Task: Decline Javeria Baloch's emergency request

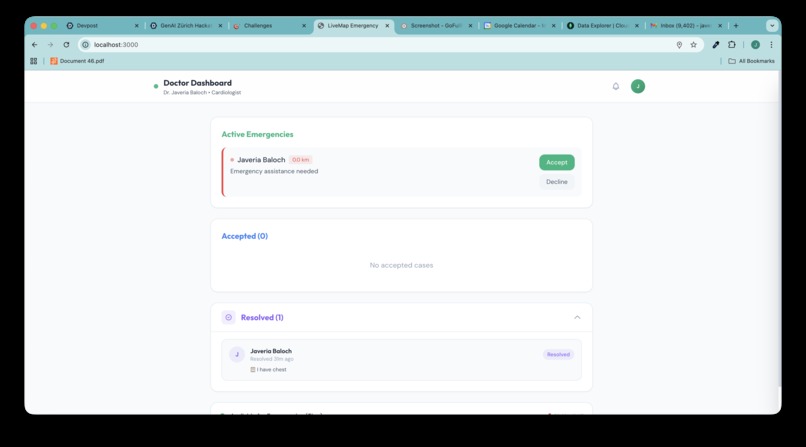Action: pos(557,182)
